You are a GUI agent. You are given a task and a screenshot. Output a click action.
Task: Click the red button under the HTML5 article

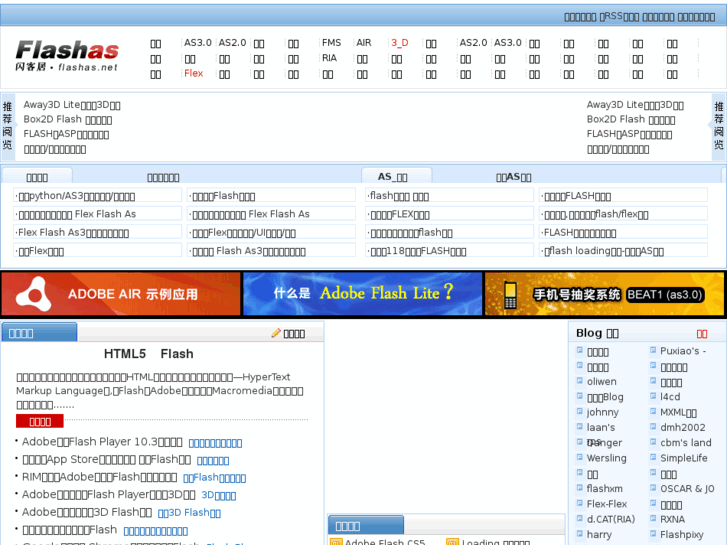(40, 421)
